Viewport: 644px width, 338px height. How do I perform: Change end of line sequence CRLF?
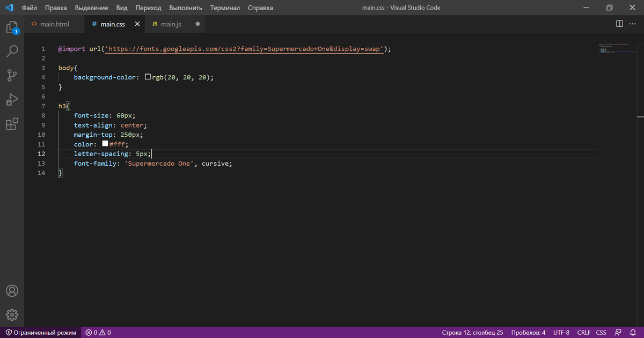[584, 333]
